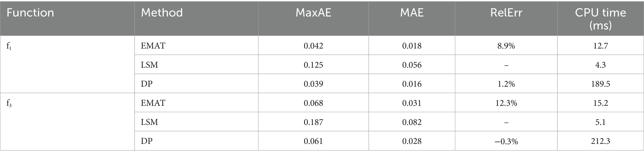644x156 pixels.
Task: Select MaxAE value 0.042
Action: pos(313,46)
